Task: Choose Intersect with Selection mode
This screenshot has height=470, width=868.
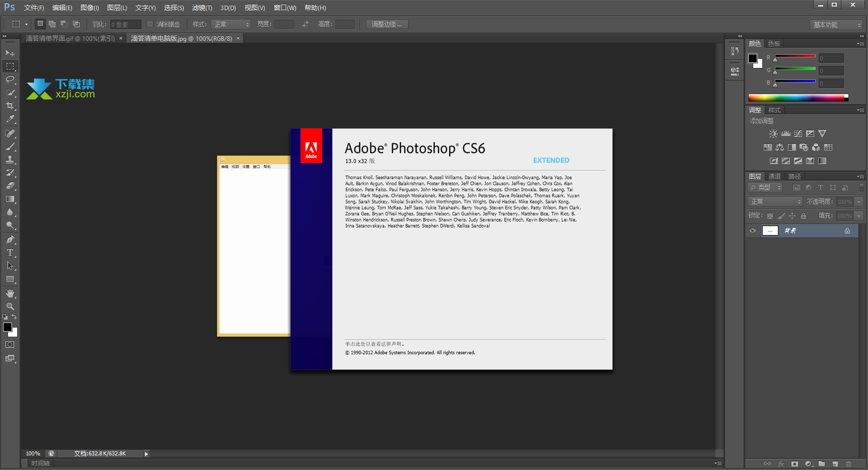Action: (x=76, y=24)
